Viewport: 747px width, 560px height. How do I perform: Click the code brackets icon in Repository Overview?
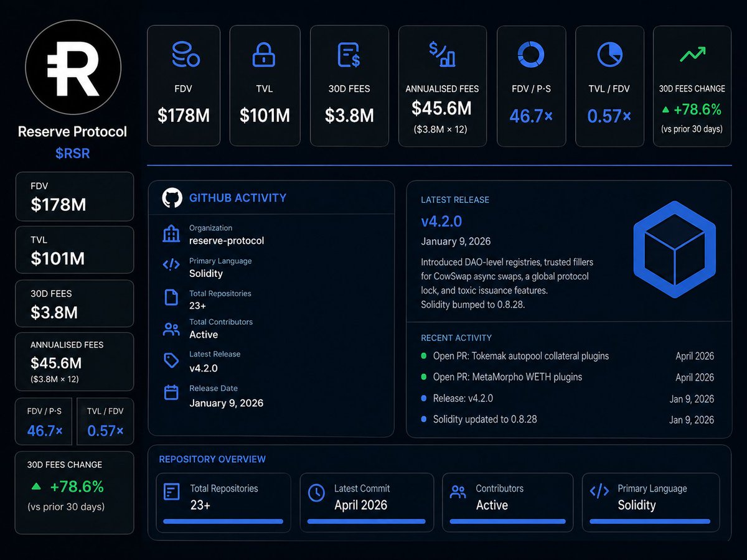point(599,491)
